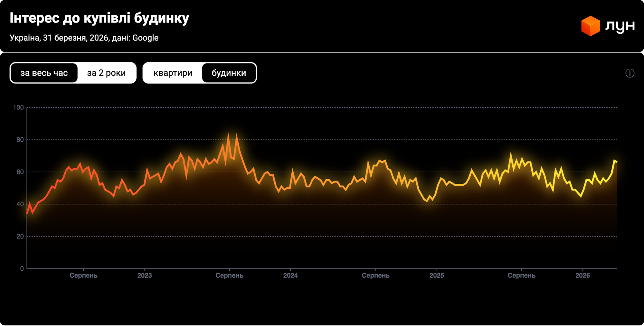Click the 40 y-axis value label
The height and width of the screenshot is (326, 644).
coord(20,204)
